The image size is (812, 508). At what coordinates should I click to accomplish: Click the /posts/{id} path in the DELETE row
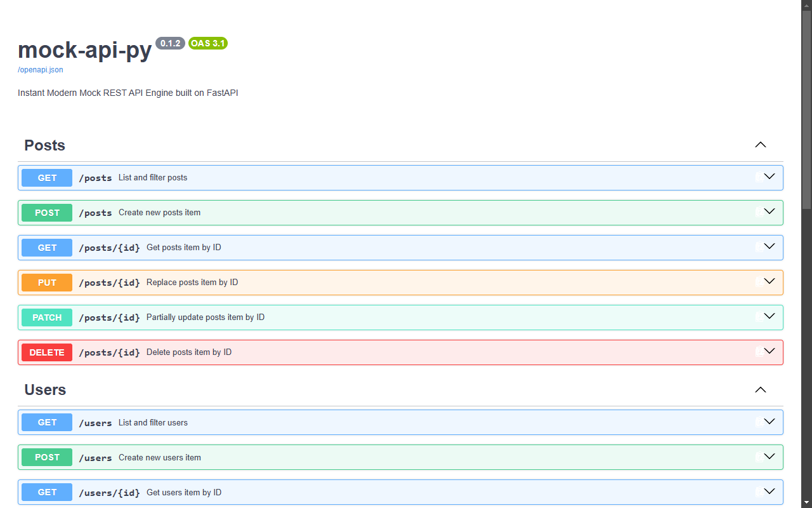[x=109, y=352]
